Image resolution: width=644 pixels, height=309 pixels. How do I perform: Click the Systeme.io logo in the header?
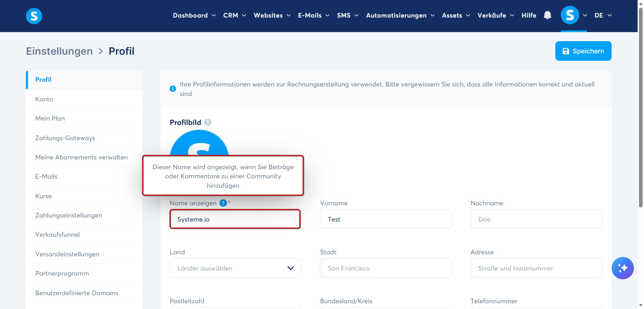coord(34,16)
